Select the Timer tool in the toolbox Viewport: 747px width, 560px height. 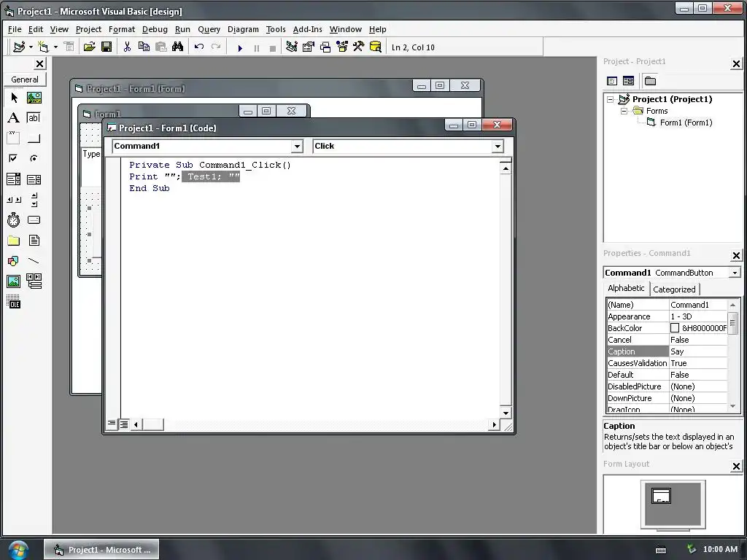tap(14, 220)
